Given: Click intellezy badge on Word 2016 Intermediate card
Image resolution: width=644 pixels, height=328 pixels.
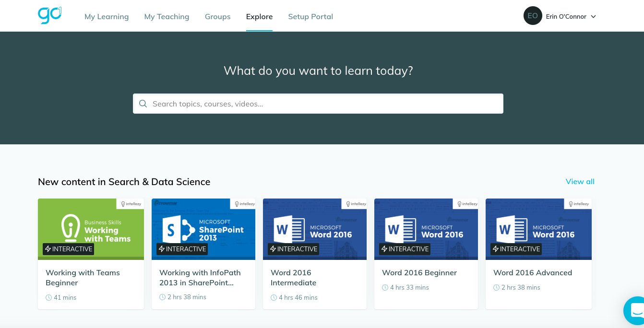Looking at the screenshot, I should point(354,204).
